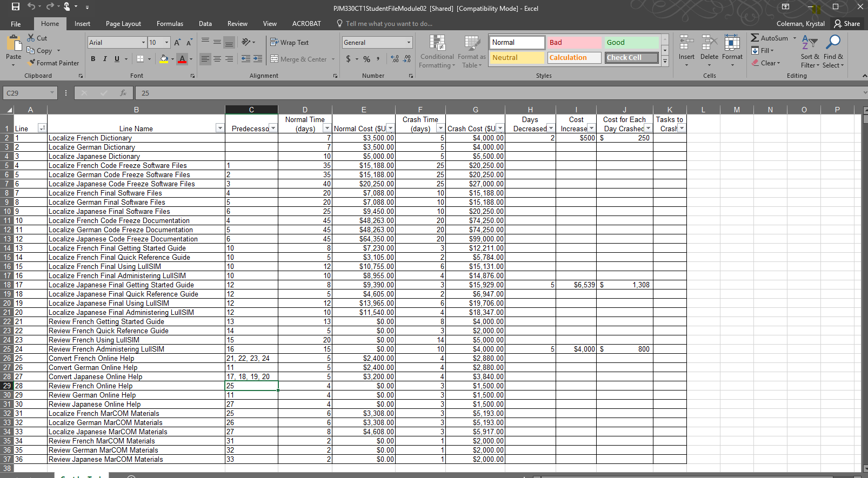Apply borders using the Borders icon

coord(141,58)
